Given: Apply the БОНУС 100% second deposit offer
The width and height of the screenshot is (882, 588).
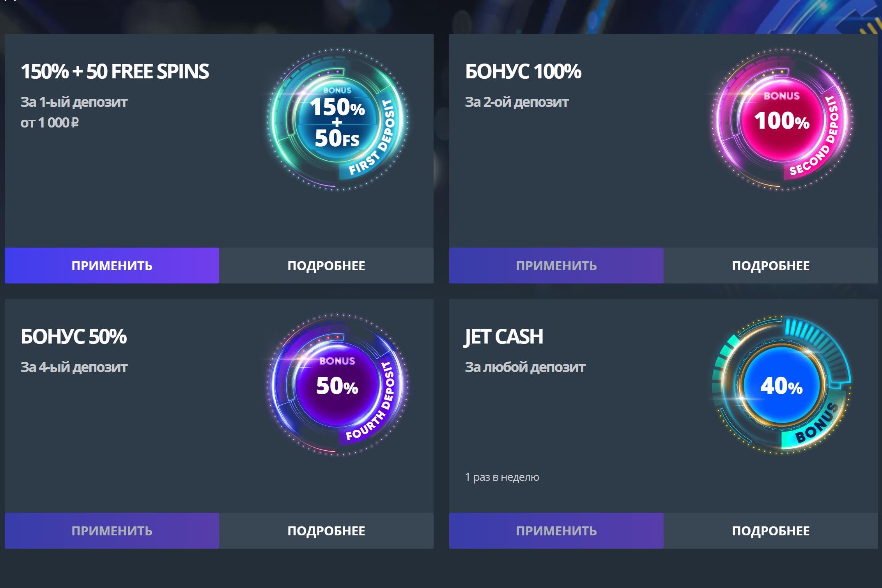Looking at the screenshot, I should pos(556,266).
